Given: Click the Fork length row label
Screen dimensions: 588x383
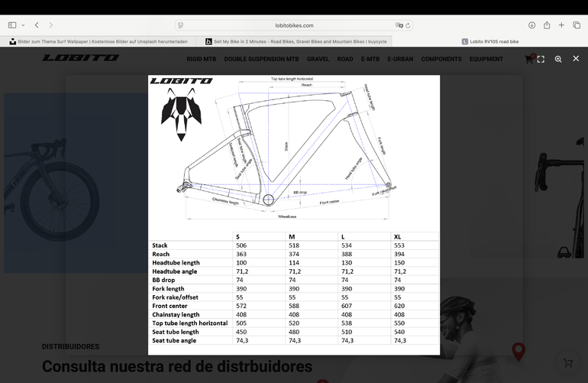Looking at the screenshot, I should (x=168, y=289).
